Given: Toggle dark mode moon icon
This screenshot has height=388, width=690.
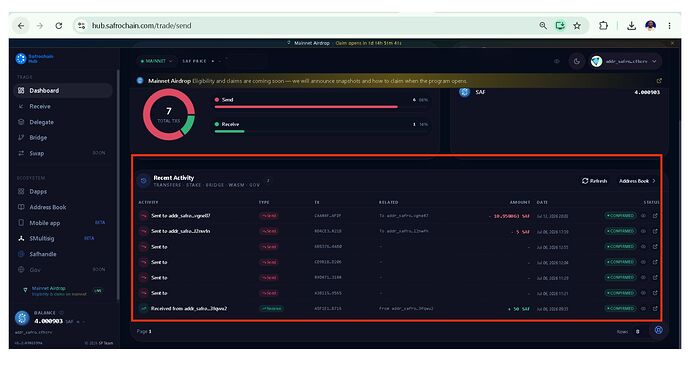Looking at the screenshot, I should click(x=577, y=61).
